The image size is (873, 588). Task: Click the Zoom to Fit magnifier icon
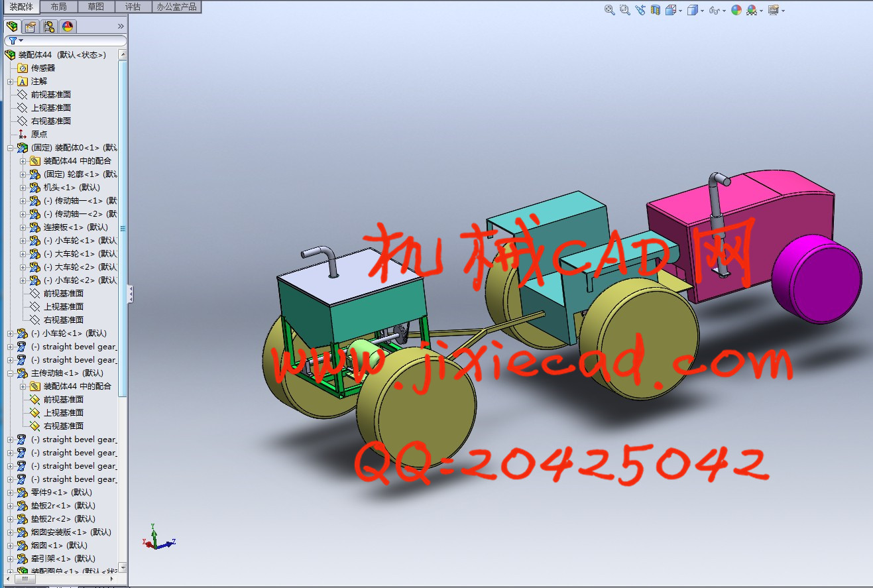(609, 10)
